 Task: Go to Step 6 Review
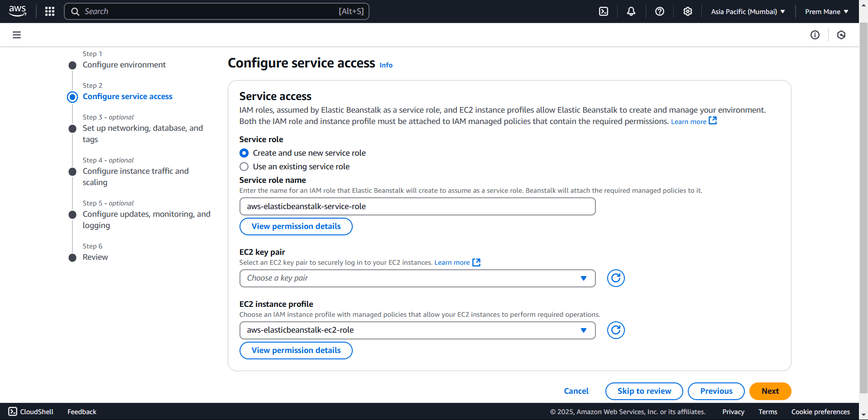95,257
